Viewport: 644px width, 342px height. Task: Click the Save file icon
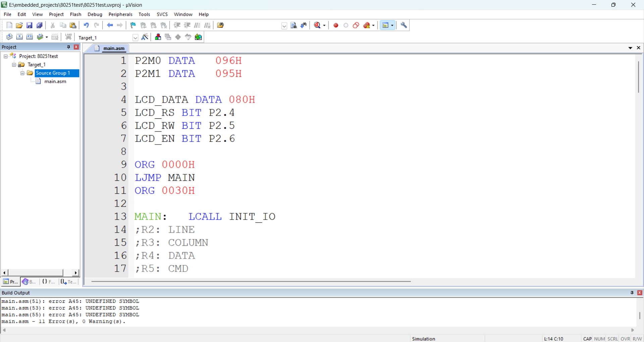click(x=30, y=25)
